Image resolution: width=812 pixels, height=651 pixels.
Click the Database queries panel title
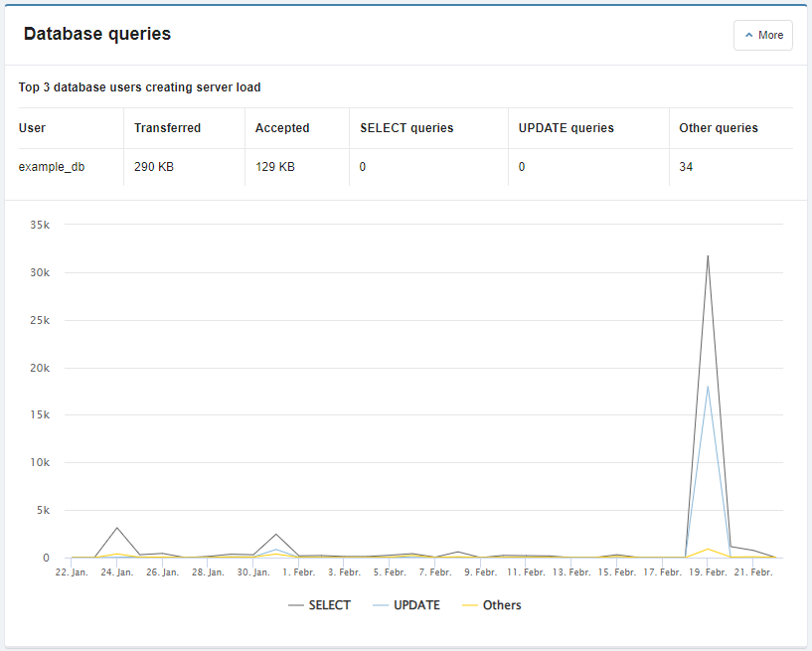97,34
